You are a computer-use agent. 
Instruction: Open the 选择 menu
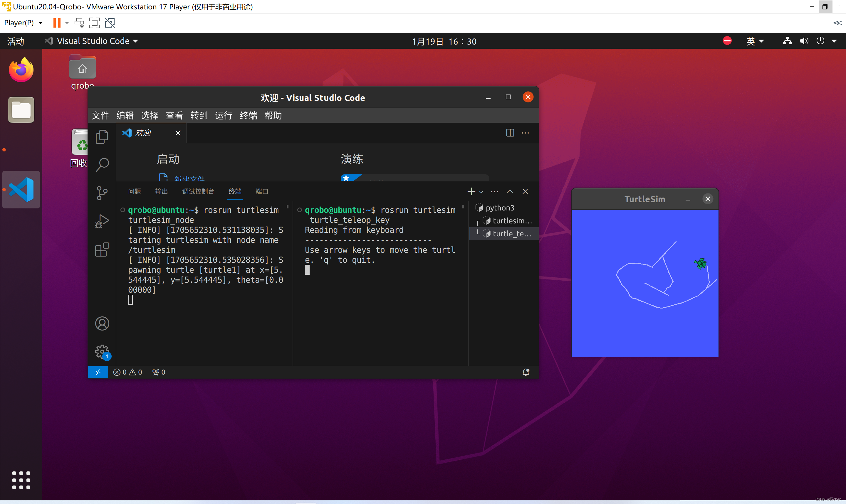pyautogui.click(x=150, y=115)
